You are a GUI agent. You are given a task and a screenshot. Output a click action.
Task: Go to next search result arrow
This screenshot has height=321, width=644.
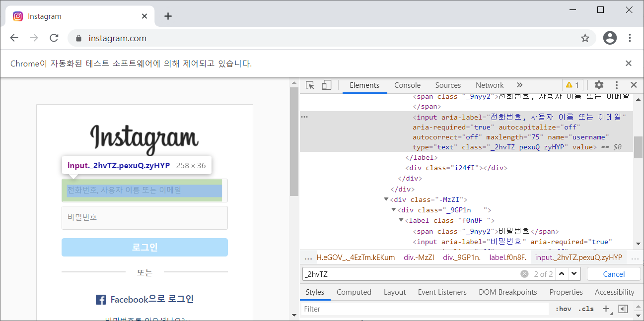574,274
